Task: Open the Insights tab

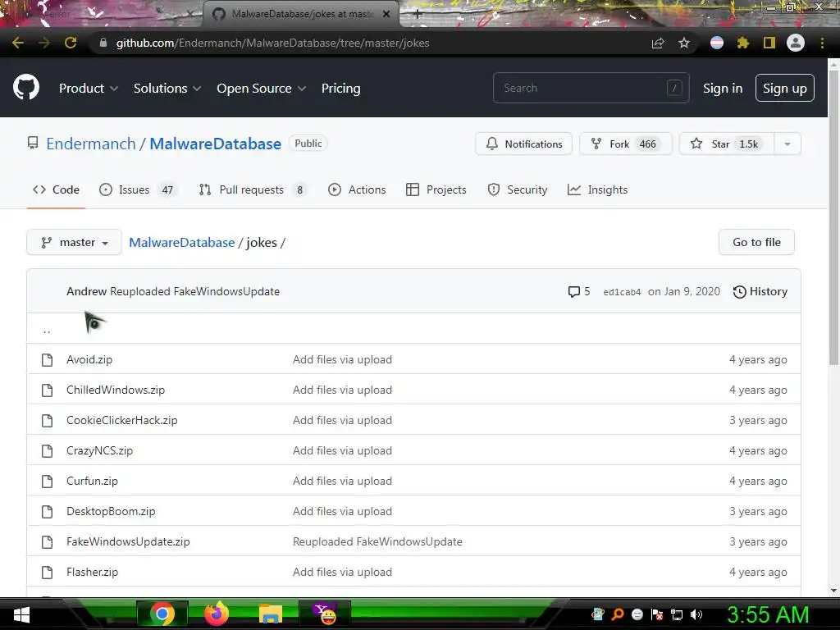Action: click(x=597, y=189)
